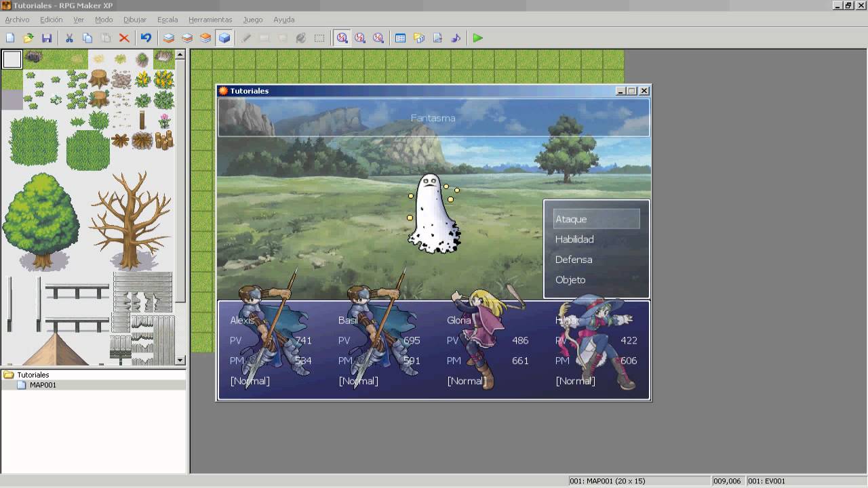Open the Database window icon
Screen dimensions: 868x488
click(x=401, y=38)
